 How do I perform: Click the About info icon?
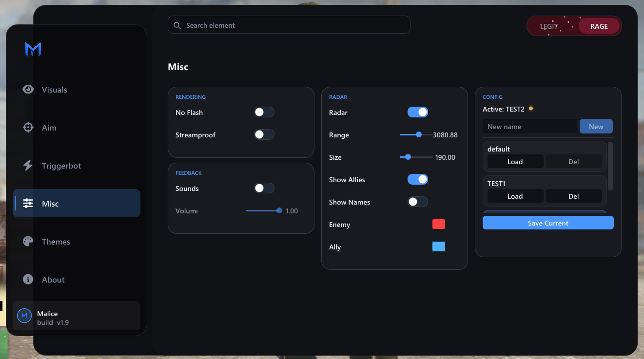(x=28, y=279)
